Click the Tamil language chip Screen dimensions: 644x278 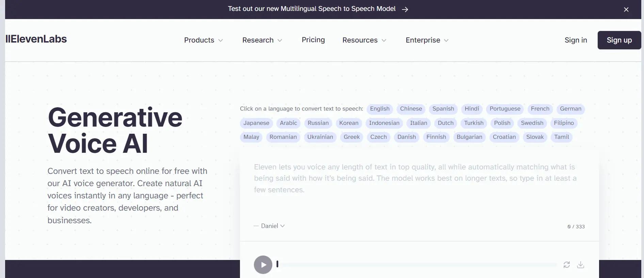click(561, 137)
